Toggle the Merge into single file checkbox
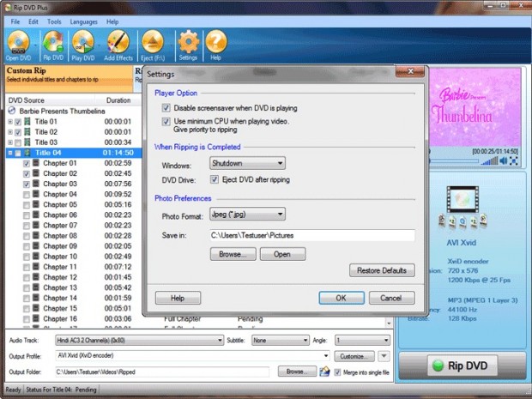 (337, 372)
